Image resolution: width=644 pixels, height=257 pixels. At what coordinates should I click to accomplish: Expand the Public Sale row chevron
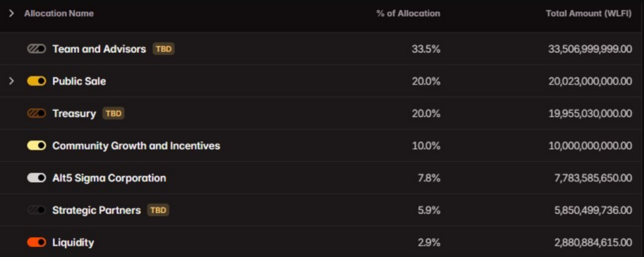pos(11,81)
